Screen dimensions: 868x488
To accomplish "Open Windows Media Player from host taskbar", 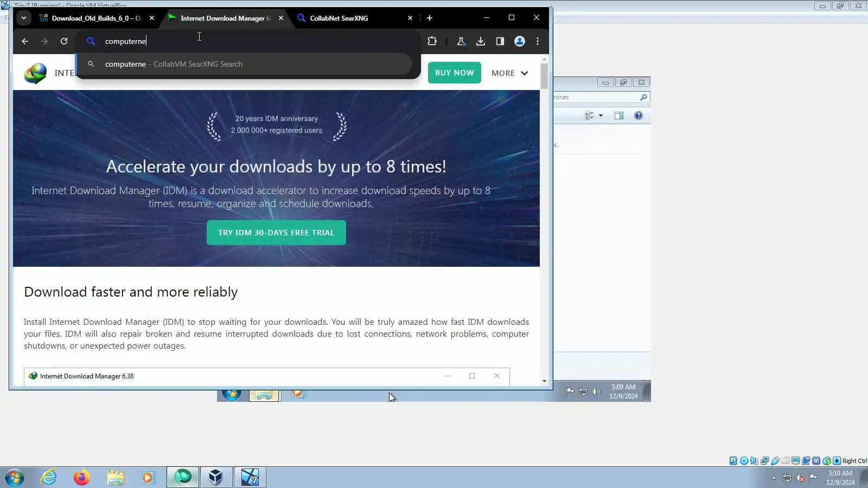I will [148, 477].
